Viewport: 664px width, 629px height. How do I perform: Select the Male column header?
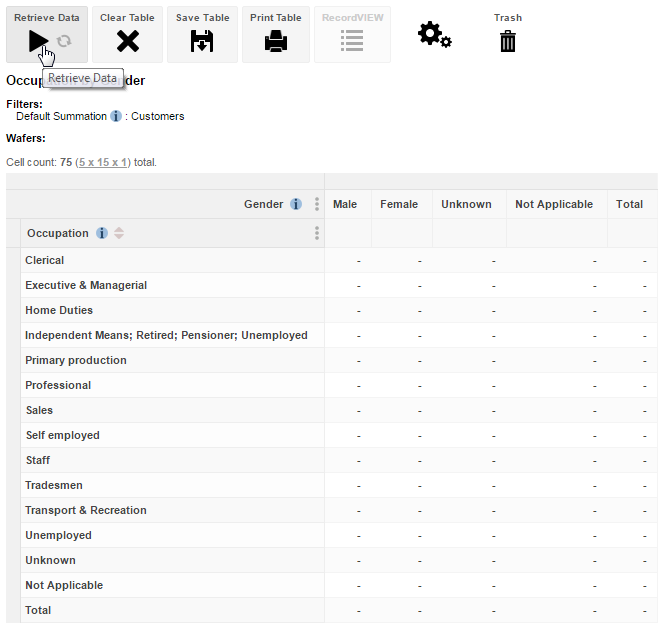(345, 204)
